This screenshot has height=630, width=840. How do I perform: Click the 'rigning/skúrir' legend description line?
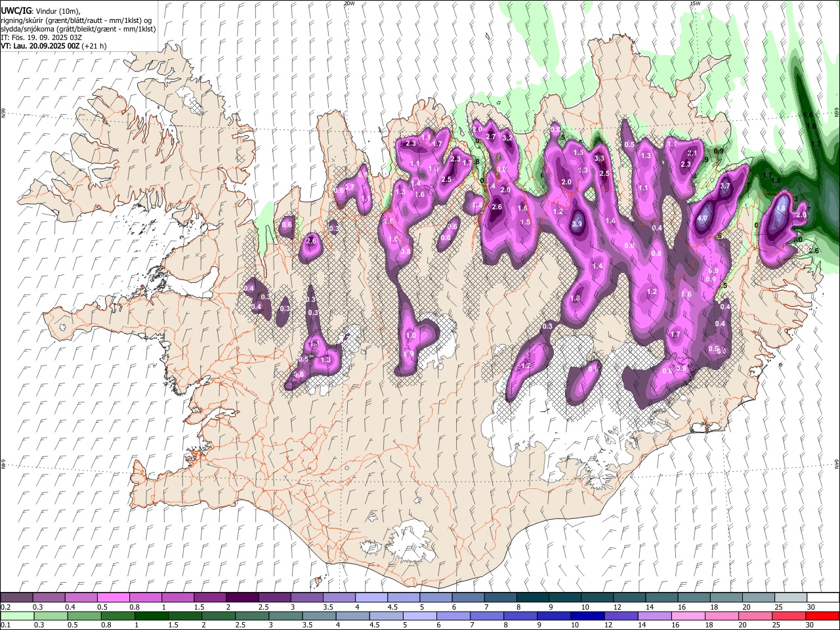coord(76,20)
